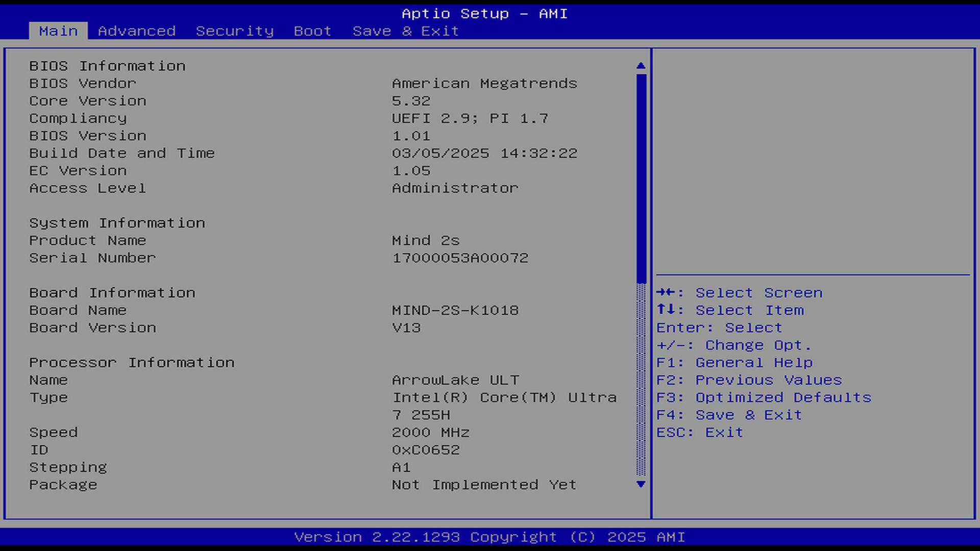Select the Serial Number value
This screenshot has height=551, width=980.
460,258
